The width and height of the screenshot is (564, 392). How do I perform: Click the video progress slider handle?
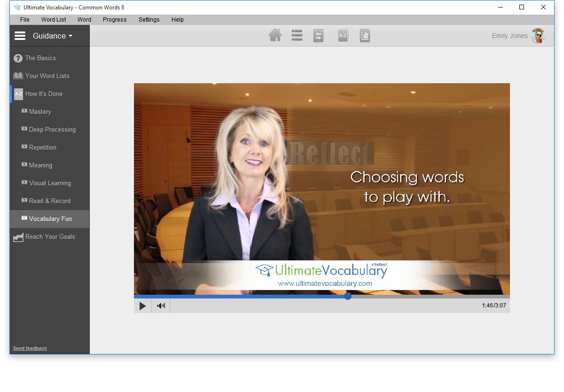point(348,296)
